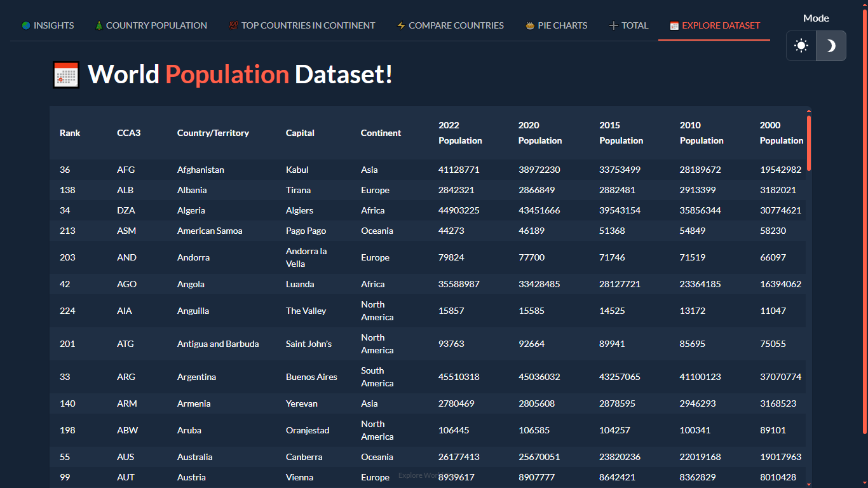Open the Total tab

[628, 25]
